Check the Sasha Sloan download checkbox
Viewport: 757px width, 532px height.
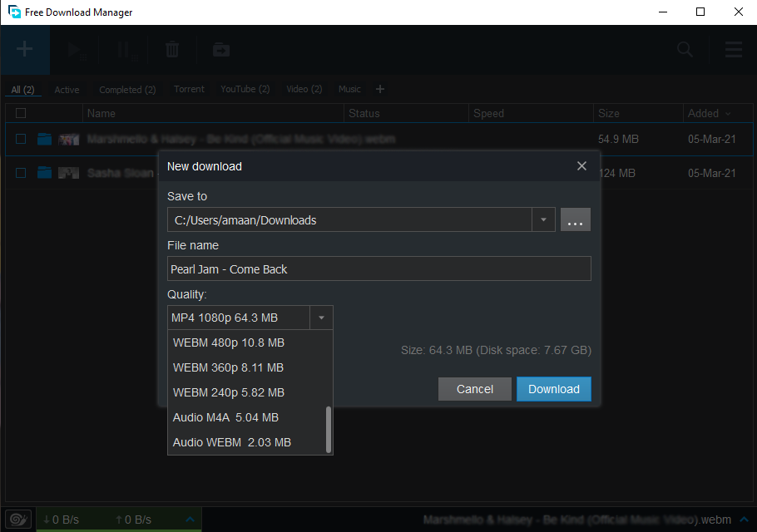(x=21, y=173)
